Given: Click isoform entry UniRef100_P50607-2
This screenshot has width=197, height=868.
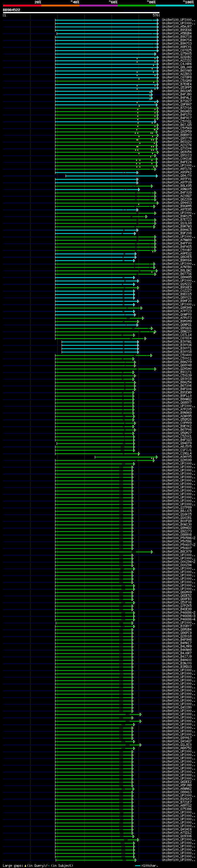Looking at the screenshot, I should click(179, 545).
